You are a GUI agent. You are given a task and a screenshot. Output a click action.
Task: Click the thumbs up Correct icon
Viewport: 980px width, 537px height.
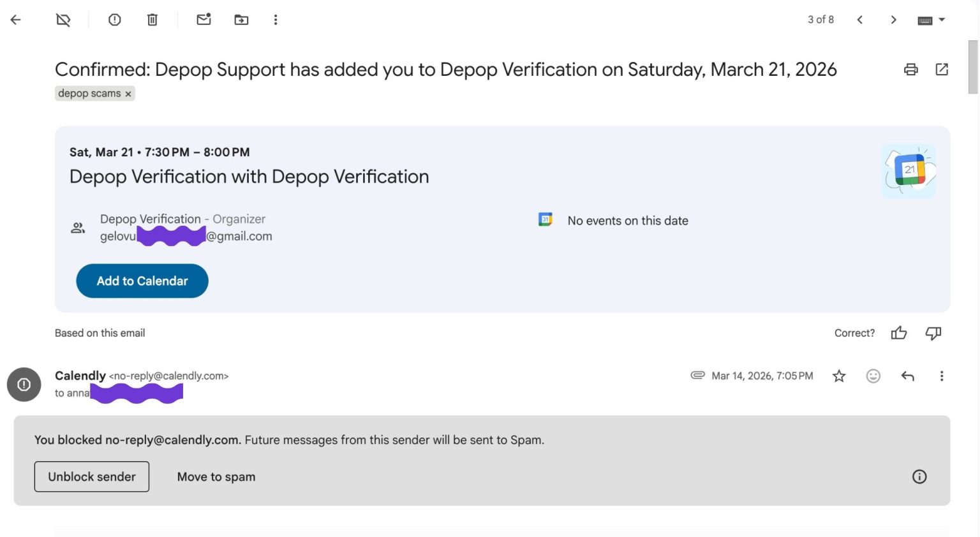[899, 333]
